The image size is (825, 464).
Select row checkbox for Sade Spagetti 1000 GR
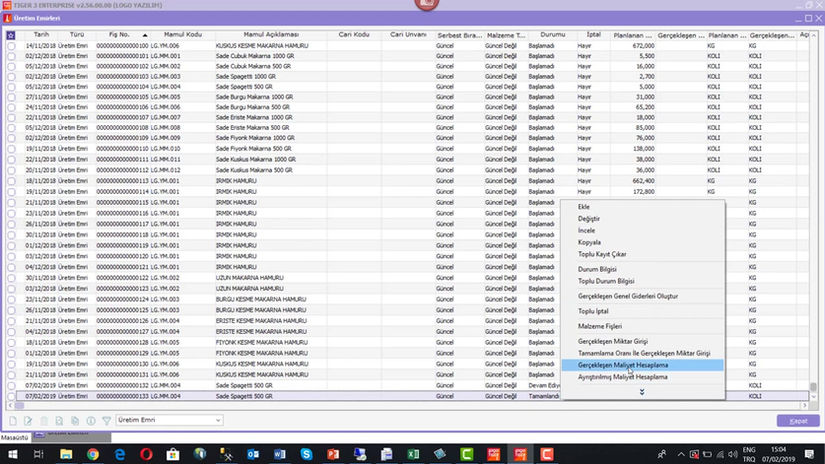click(x=11, y=76)
